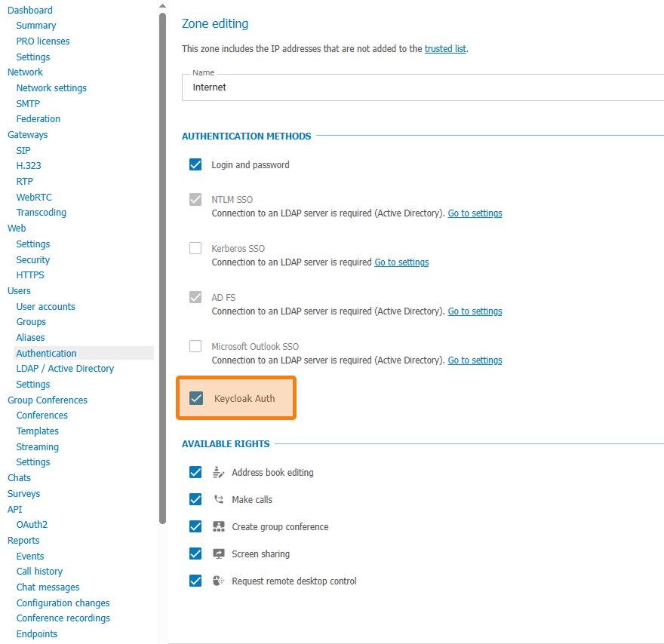Open the Group Conferences section
The height and width of the screenshot is (644, 664).
pos(48,400)
